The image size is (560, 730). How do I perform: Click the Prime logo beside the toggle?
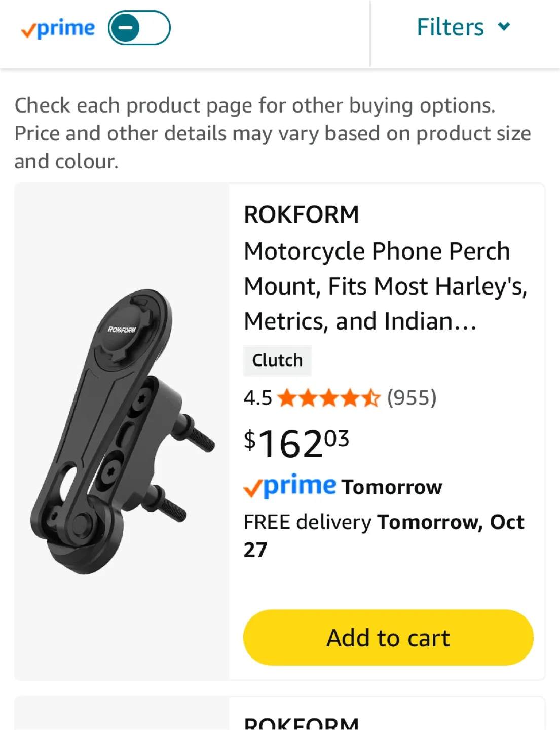coord(58,29)
